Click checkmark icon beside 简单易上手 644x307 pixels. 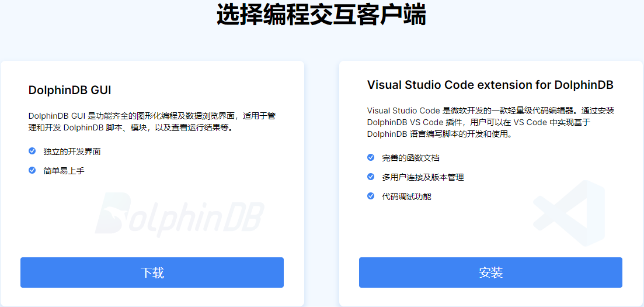click(x=32, y=170)
